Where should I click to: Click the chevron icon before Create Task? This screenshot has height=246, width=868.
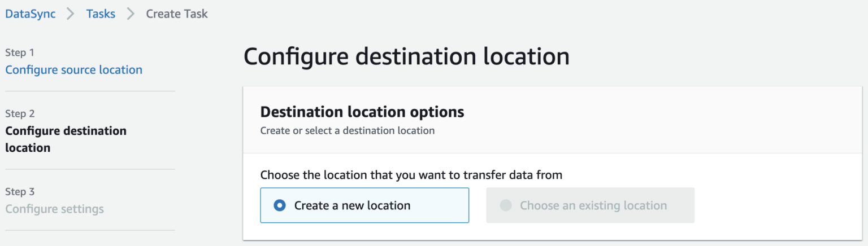click(131, 14)
